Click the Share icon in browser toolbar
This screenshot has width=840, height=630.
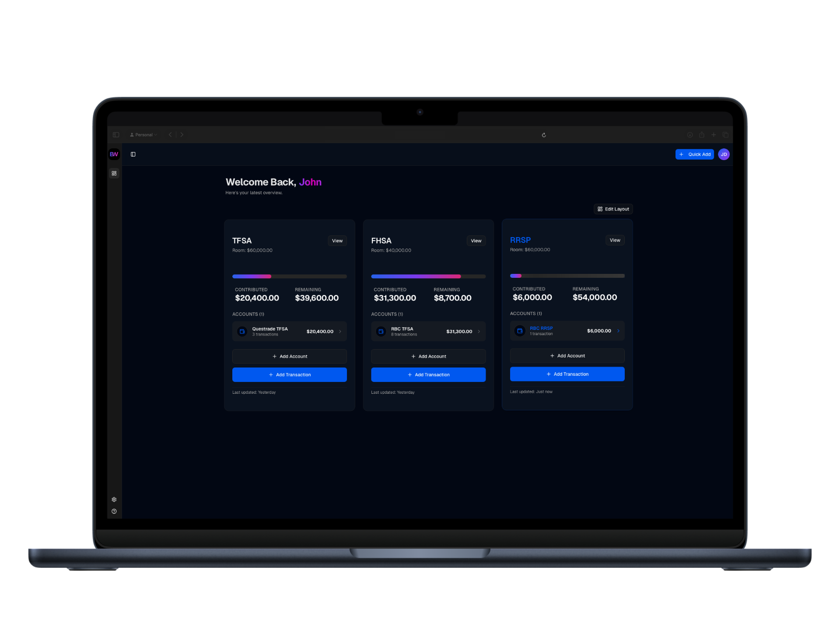click(x=702, y=135)
